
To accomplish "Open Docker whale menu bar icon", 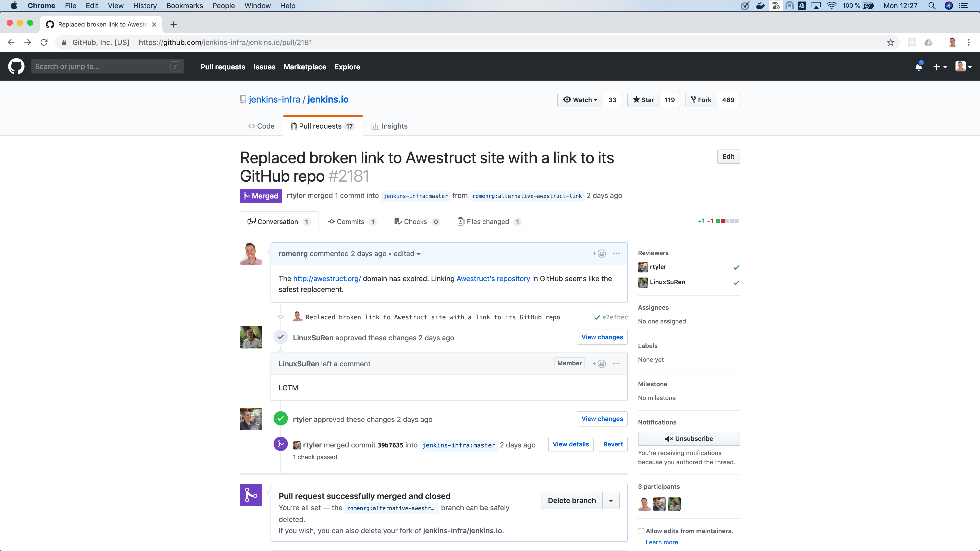I will tap(760, 6).
